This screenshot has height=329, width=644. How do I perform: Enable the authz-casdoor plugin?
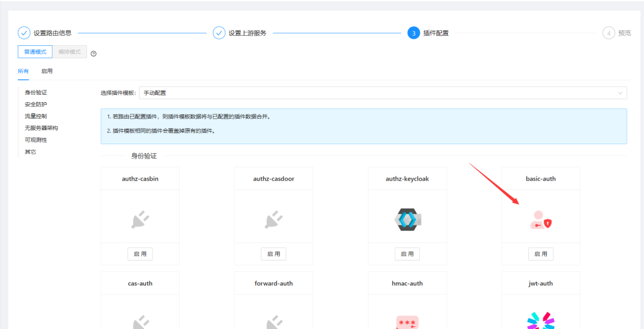coord(274,254)
